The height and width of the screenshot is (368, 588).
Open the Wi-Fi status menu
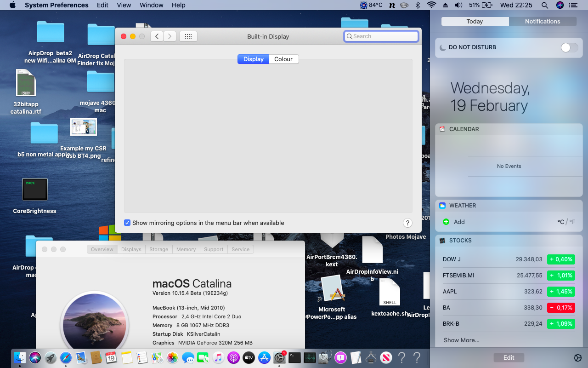(431, 5)
